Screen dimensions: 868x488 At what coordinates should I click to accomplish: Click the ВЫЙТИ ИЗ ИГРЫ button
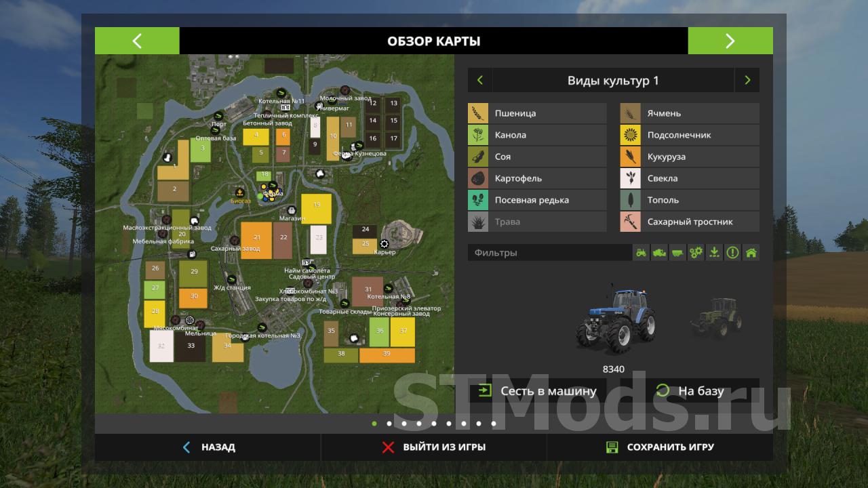(x=434, y=447)
